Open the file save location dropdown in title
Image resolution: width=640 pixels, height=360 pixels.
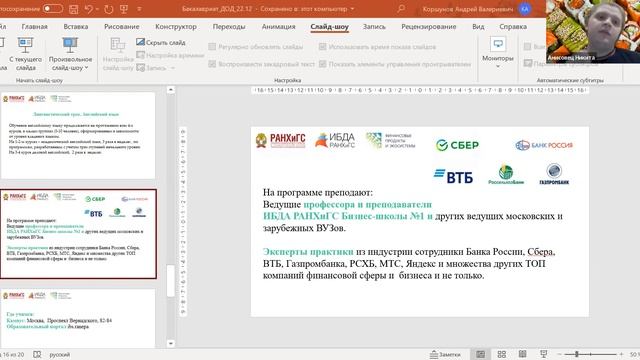[353, 9]
